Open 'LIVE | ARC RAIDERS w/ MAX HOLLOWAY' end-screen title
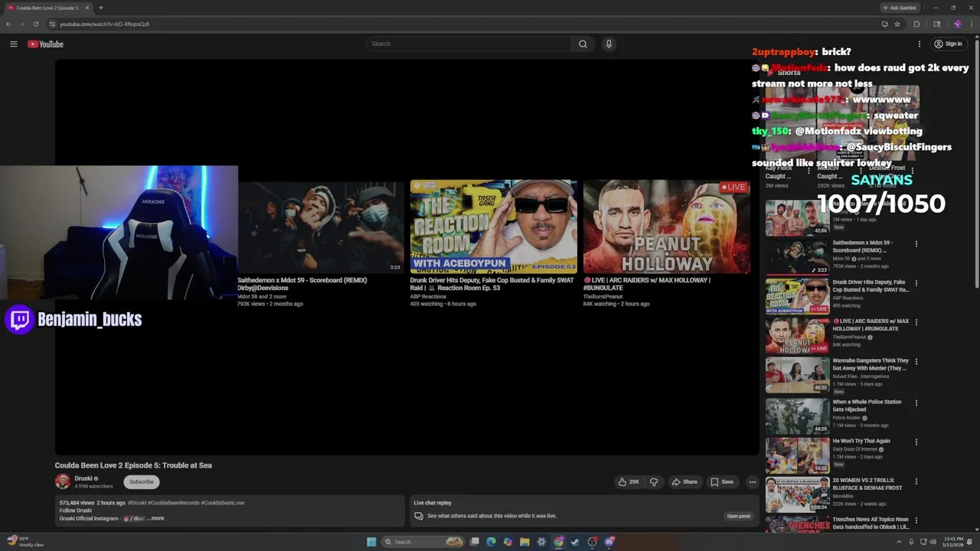Image resolution: width=980 pixels, height=551 pixels. click(x=647, y=284)
